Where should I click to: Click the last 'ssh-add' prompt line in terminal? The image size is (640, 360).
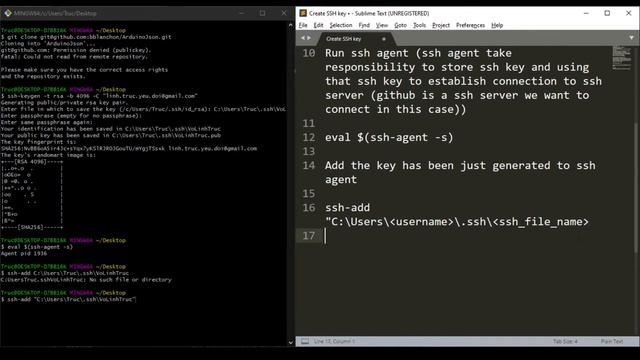pos(68,300)
